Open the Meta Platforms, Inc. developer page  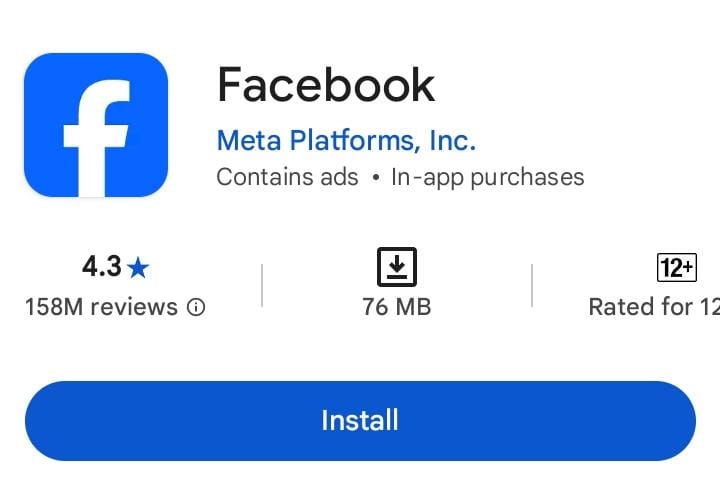[346, 140]
